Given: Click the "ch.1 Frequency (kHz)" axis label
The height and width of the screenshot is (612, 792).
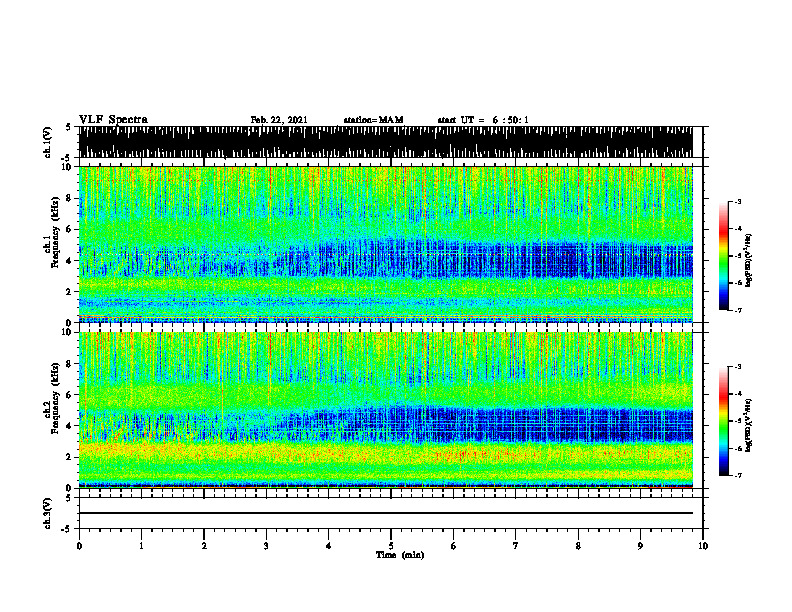Looking at the screenshot, I should coord(51,231).
